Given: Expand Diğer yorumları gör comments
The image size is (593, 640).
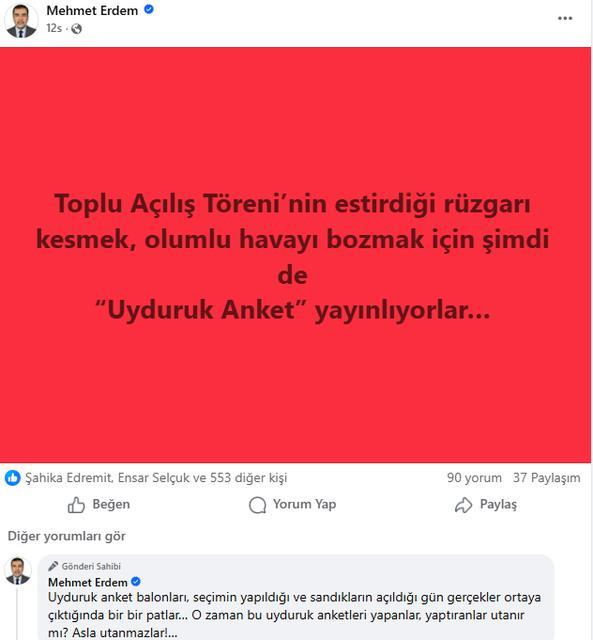Looking at the screenshot, I should (x=67, y=536).
